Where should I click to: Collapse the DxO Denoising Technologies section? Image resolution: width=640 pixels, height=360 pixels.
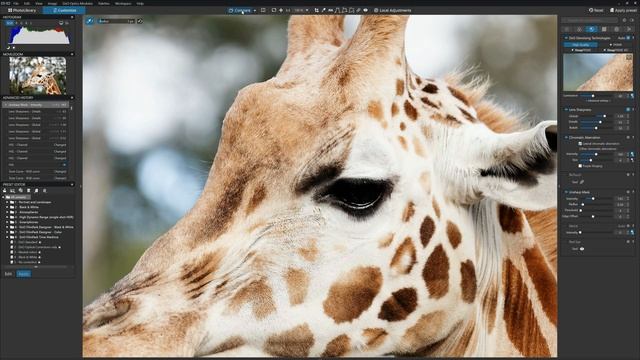coord(566,38)
